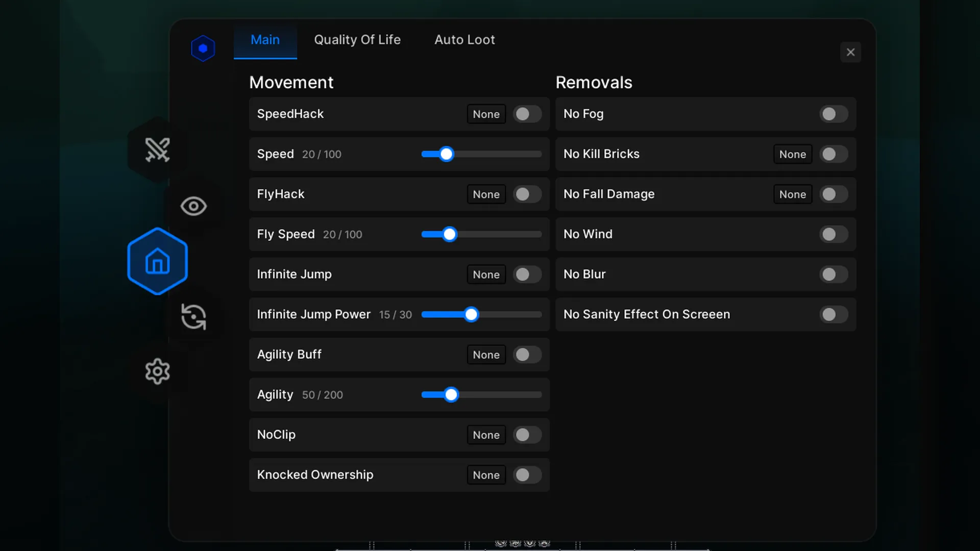Toggle the NoClip switch
The image size is (980, 551).
[527, 435]
